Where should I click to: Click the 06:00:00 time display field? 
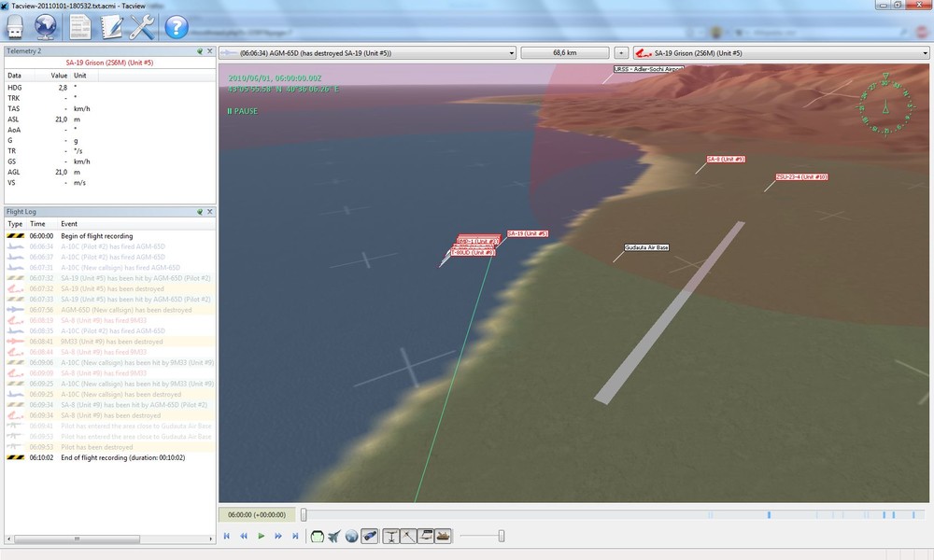pyautogui.click(x=257, y=515)
